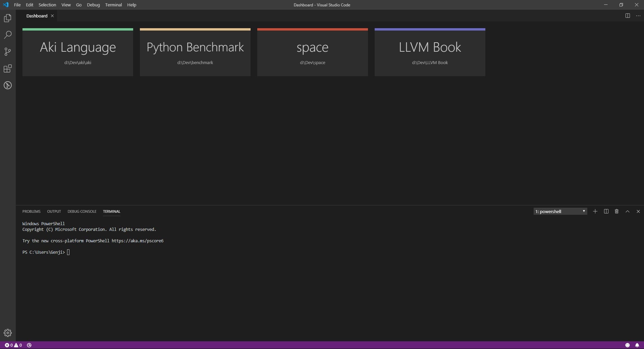Show errors count in status bar

click(9, 345)
